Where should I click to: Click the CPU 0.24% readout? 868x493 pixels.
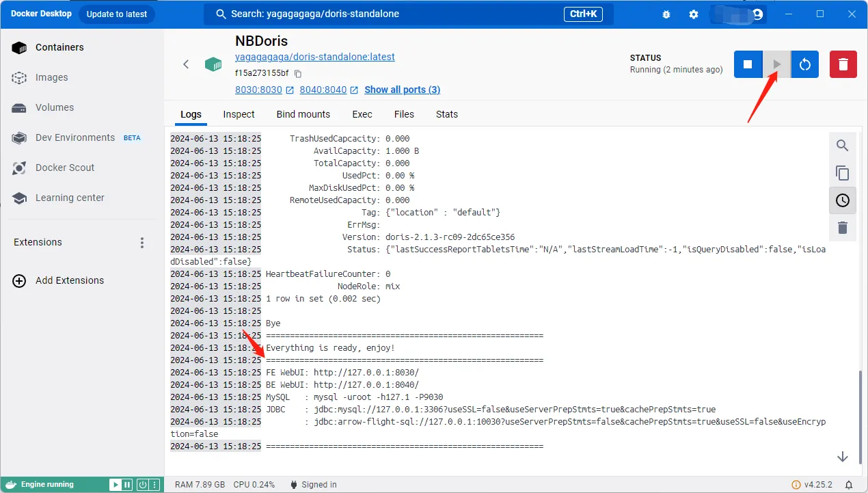pos(254,485)
